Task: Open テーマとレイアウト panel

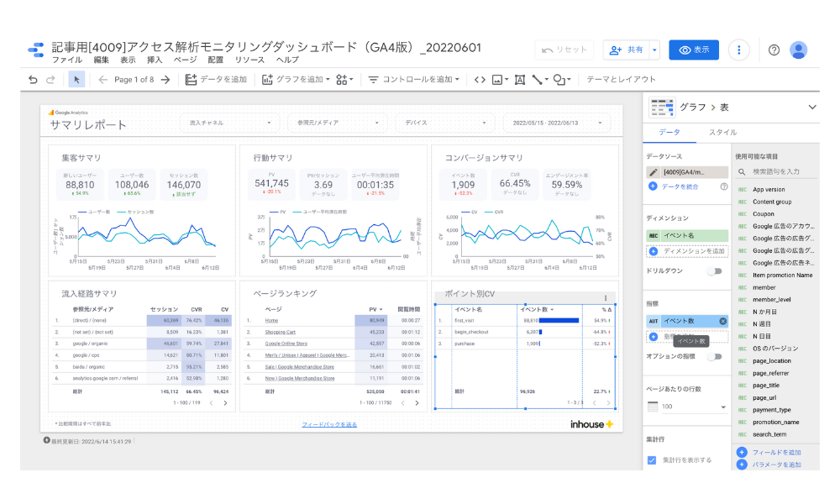Action: point(621,79)
